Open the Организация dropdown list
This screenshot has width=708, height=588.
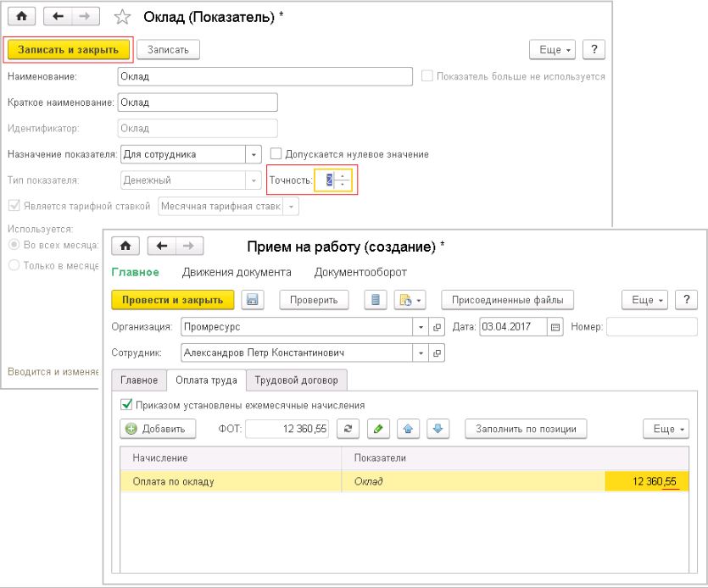[x=421, y=327]
